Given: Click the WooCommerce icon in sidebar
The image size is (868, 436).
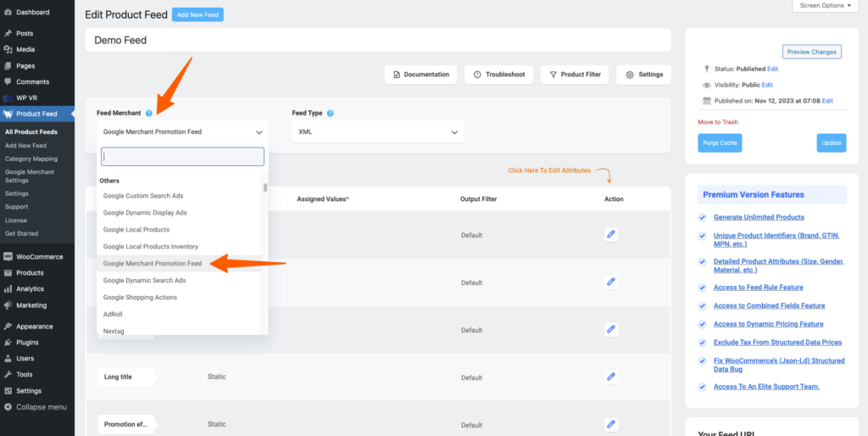Looking at the screenshot, I should pos(8,256).
